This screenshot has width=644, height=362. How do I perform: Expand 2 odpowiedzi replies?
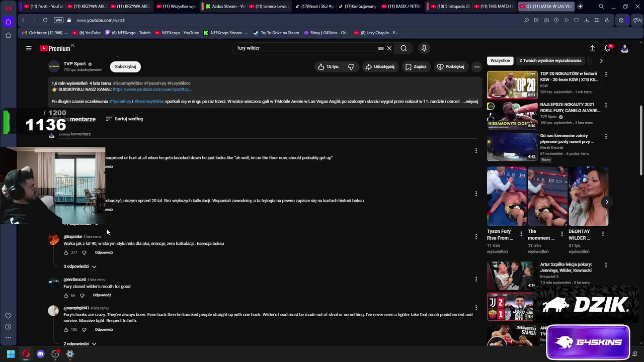click(79, 344)
